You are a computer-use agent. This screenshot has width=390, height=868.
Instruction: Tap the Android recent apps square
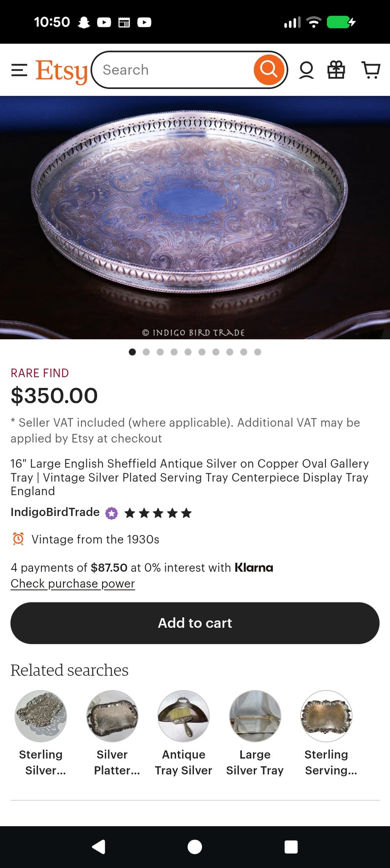pyautogui.click(x=291, y=847)
